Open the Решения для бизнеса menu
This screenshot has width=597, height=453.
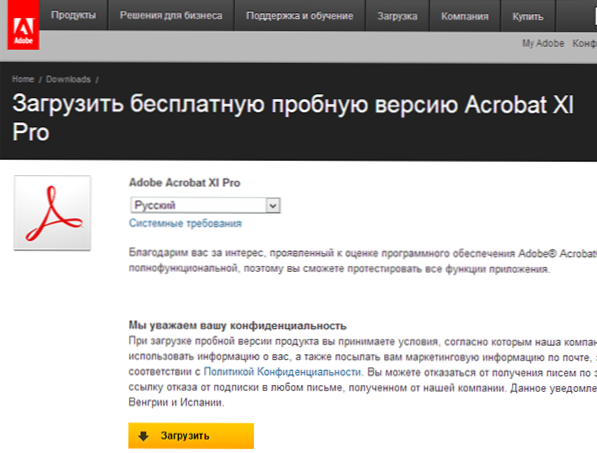click(x=171, y=15)
